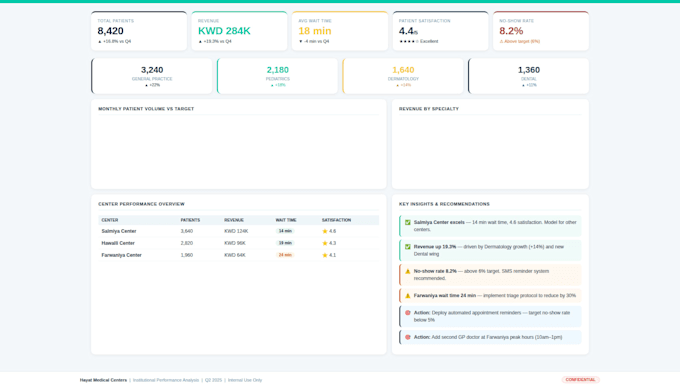680x388 pixels.
Task: Click the Above target (6%) warning text
Action: click(522, 42)
